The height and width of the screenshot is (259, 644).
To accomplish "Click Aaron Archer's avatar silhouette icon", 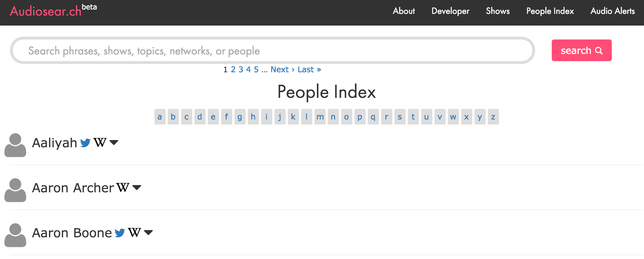I will tap(15, 190).
